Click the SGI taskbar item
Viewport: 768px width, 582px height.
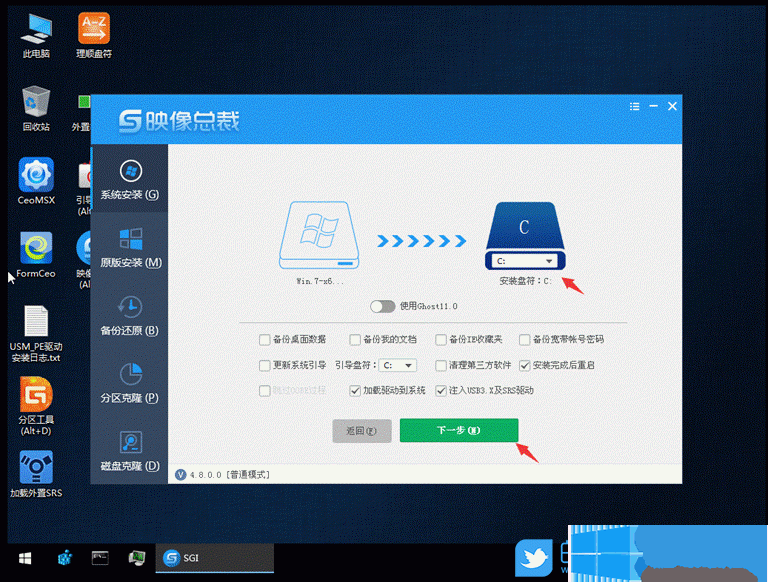214,558
